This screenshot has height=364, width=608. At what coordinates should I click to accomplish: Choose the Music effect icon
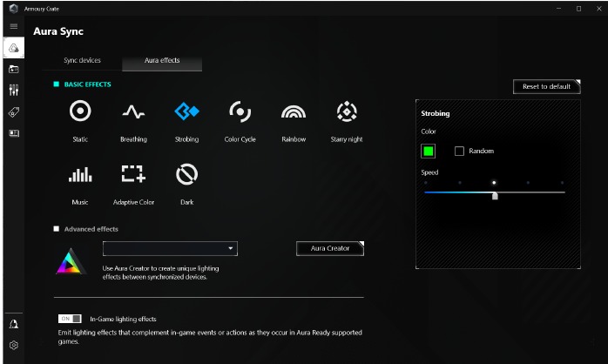coord(80,174)
